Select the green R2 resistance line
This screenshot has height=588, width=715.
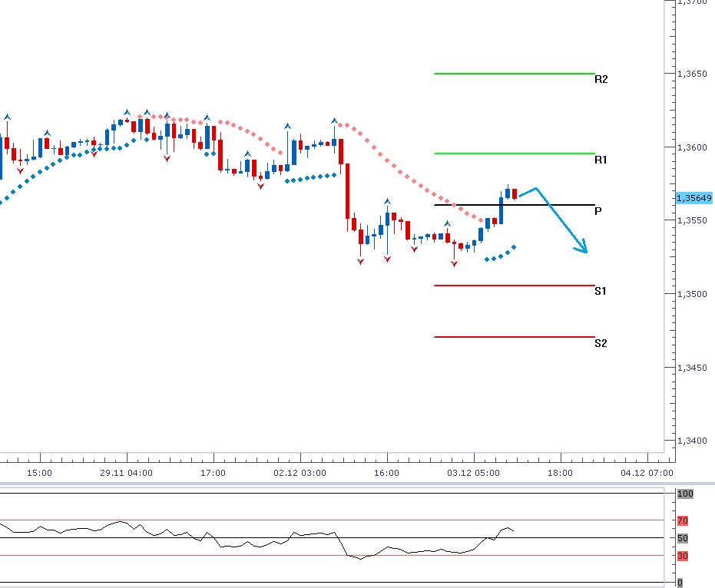(515, 74)
